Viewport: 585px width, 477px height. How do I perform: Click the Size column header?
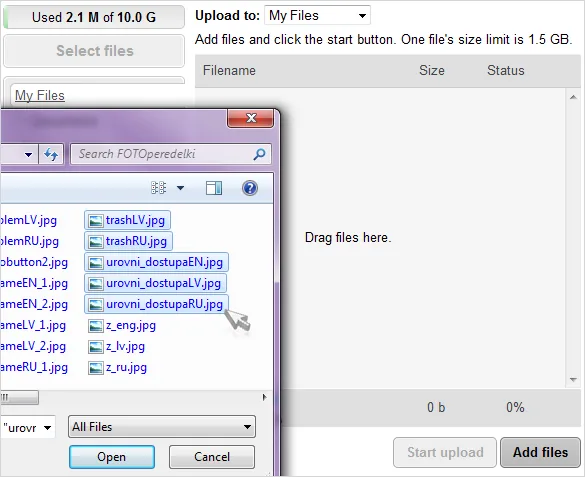pyautogui.click(x=432, y=70)
